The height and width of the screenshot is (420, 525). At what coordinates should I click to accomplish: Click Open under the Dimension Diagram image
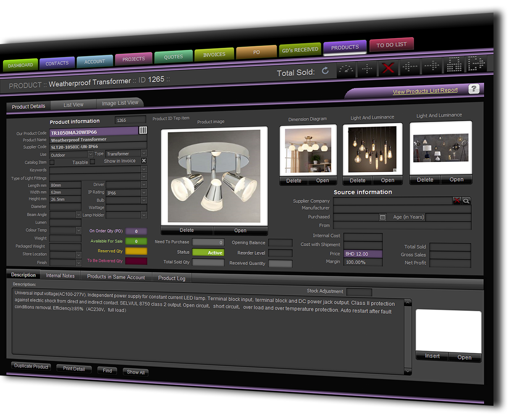click(x=323, y=181)
